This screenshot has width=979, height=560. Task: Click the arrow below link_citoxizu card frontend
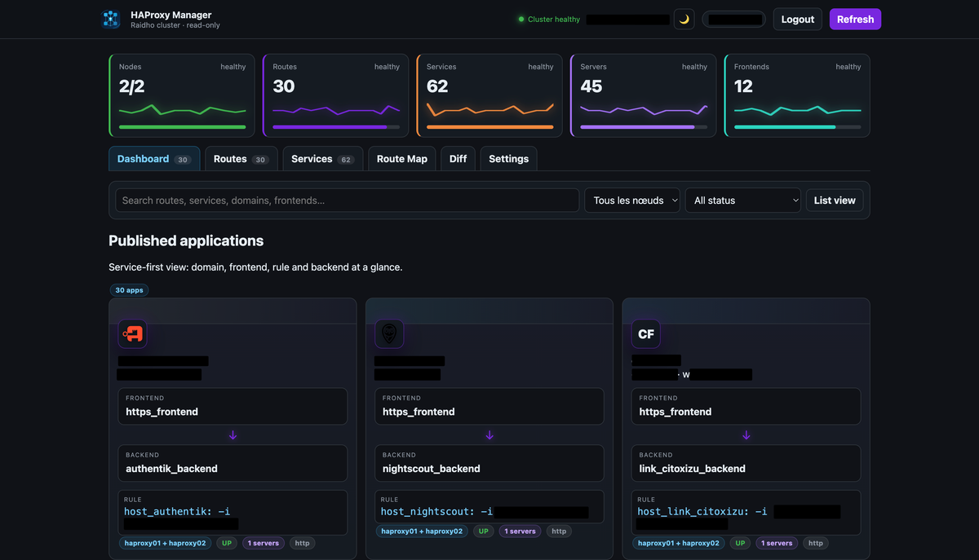[746, 435]
